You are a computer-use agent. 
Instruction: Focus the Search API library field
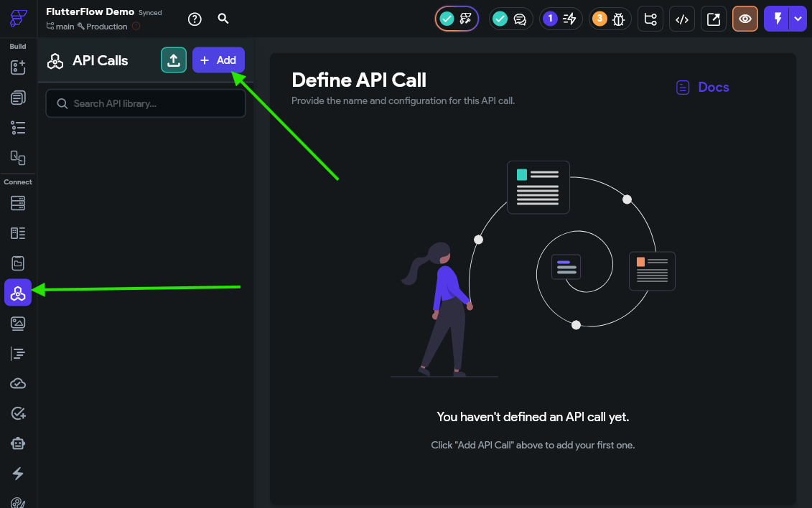pyautogui.click(x=146, y=103)
